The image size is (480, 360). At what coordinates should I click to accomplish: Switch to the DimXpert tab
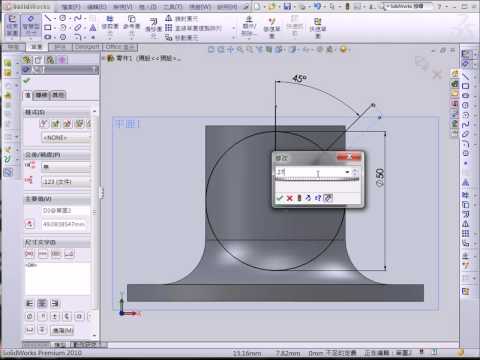coord(87,47)
